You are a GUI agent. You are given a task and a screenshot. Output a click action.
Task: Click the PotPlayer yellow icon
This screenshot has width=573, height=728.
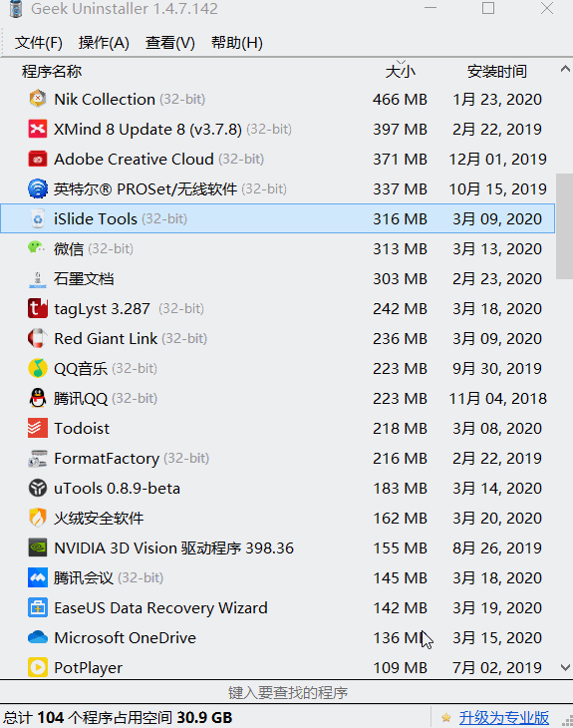(x=38, y=667)
